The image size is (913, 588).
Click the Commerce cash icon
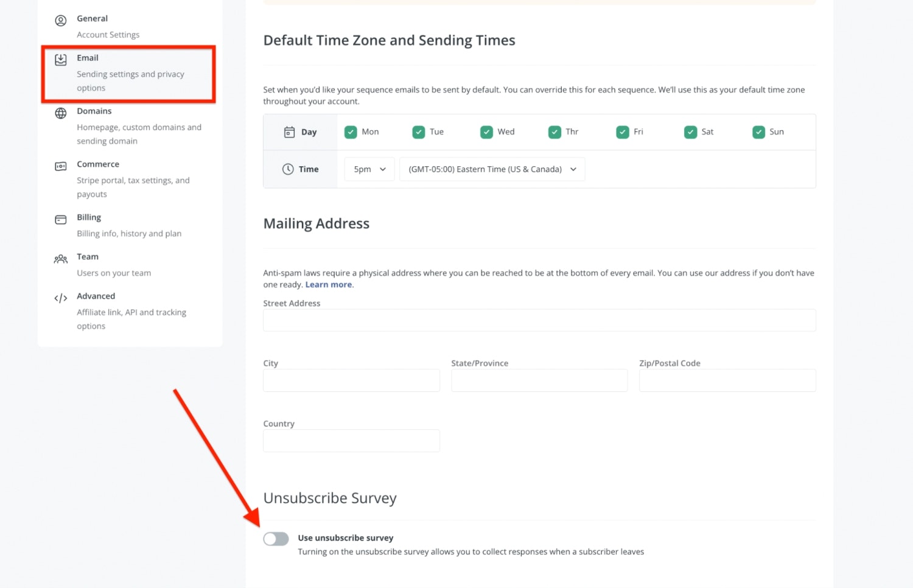point(61,166)
